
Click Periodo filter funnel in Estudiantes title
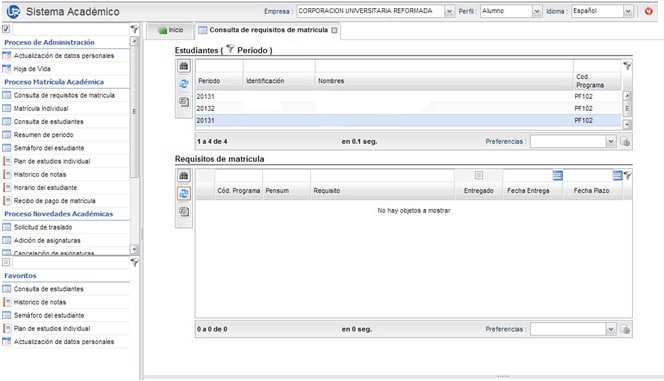point(230,49)
